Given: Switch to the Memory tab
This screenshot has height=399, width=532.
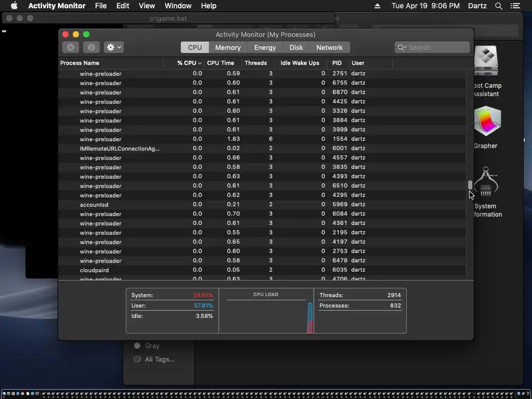Looking at the screenshot, I should click(228, 47).
